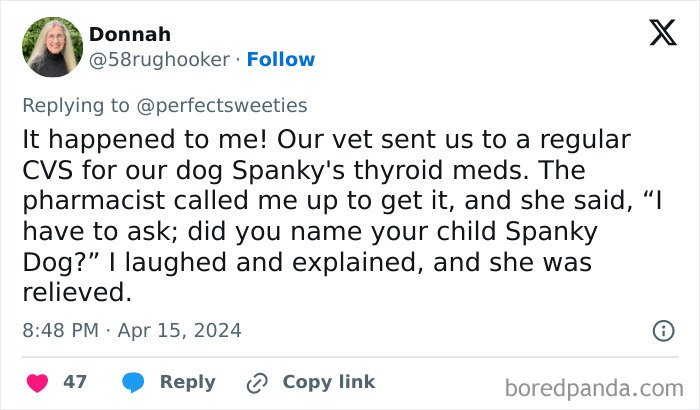Click the X logo in the corner
Image resolution: width=700 pixels, height=410 pixels.
point(662,34)
